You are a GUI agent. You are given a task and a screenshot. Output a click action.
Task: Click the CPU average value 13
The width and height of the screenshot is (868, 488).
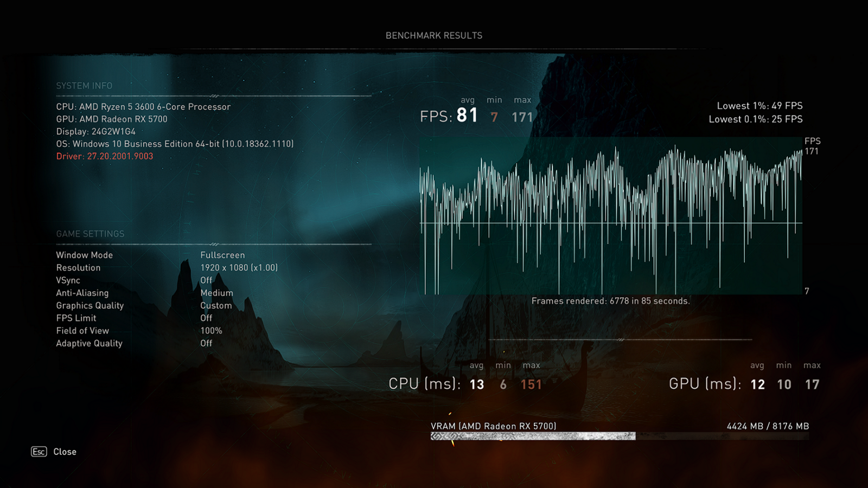click(477, 384)
